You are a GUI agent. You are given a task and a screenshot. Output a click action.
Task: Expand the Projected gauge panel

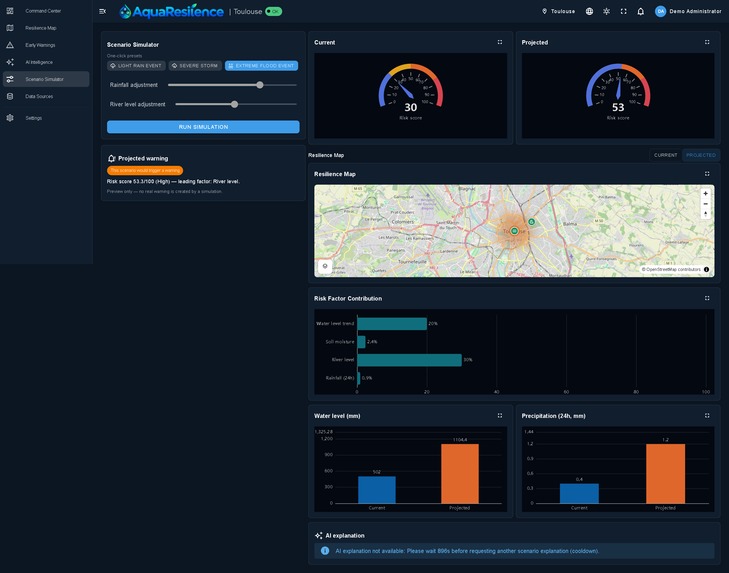click(x=707, y=42)
